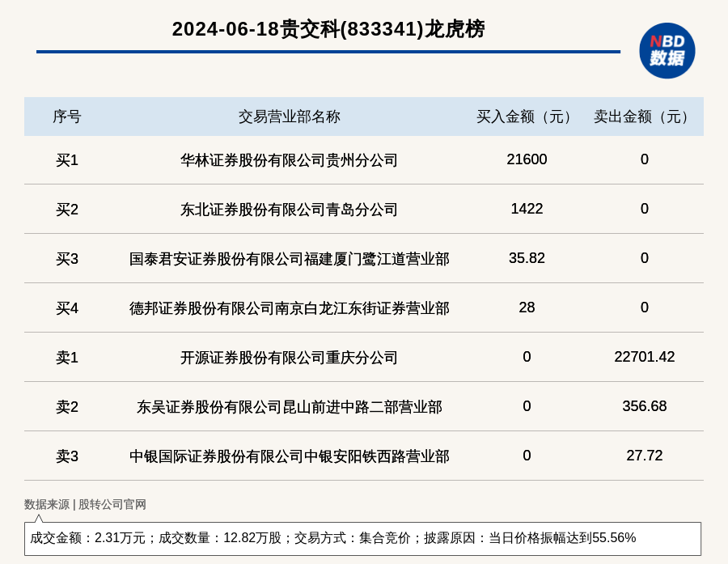The image size is (728, 564).
Task: Click 开源证券股份有限公司重庆分公司
Action: [x=290, y=358]
